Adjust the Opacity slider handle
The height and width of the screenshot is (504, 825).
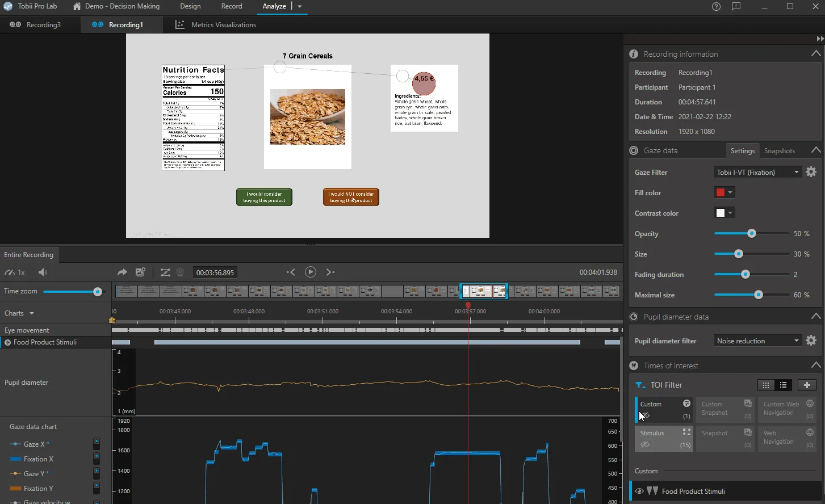752,233
